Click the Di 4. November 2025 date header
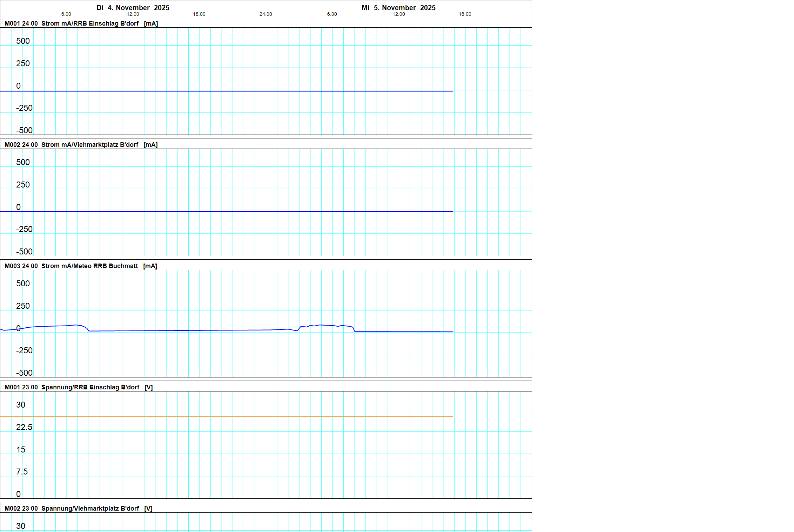This screenshot has width=794, height=532. [x=133, y=8]
